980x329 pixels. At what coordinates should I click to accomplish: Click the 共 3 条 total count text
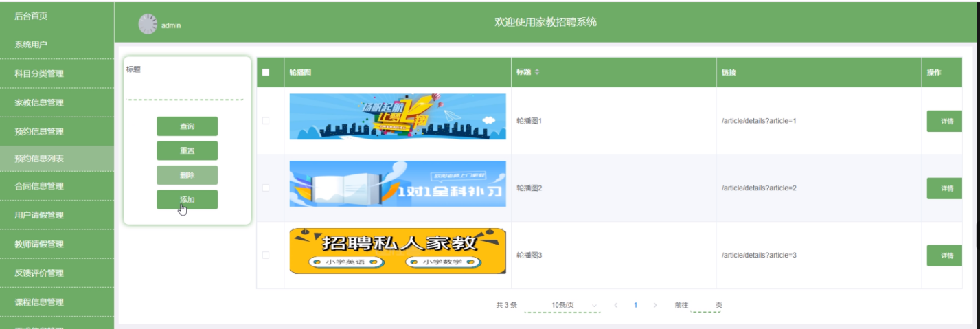pyautogui.click(x=507, y=305)
